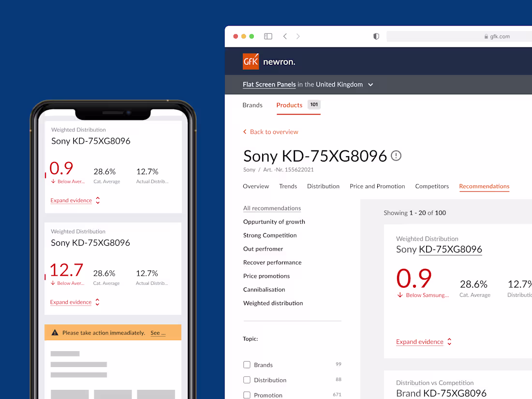Click the newron. wordmark
Image resolution: width=532 pixels, height=399 pixels.
point(279,62)
